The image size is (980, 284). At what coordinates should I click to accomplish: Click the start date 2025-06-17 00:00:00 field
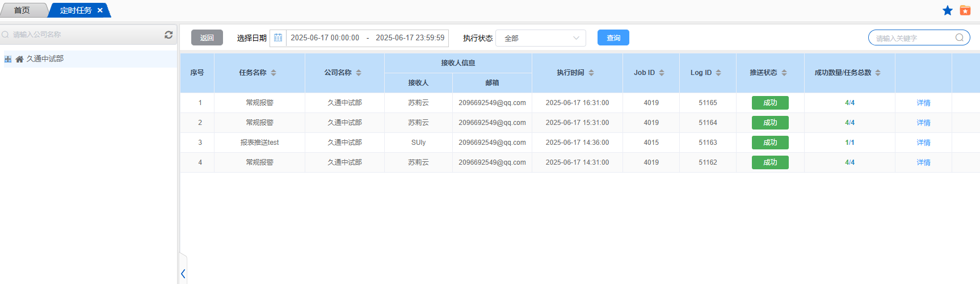325,38
